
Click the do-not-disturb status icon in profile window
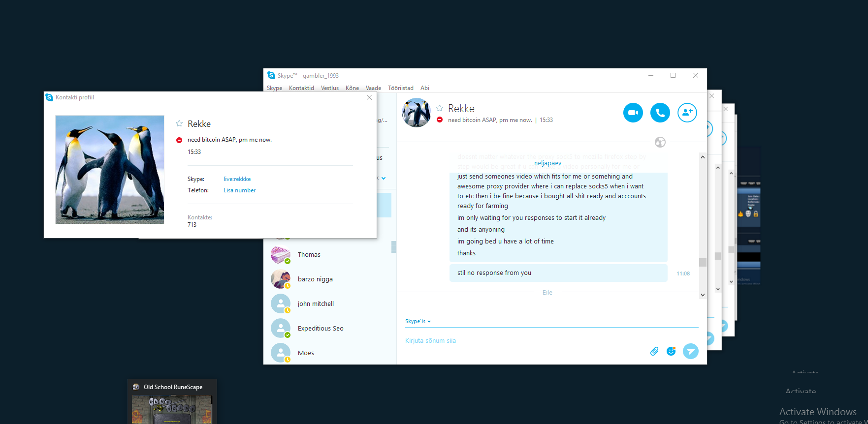pyautogui.click(x=179, y=140)
